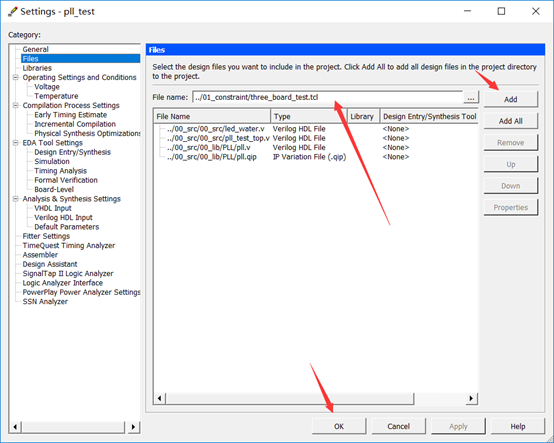Click the Library column header
The width and height of the screenshot is (554, 443).
click(363, 116)
